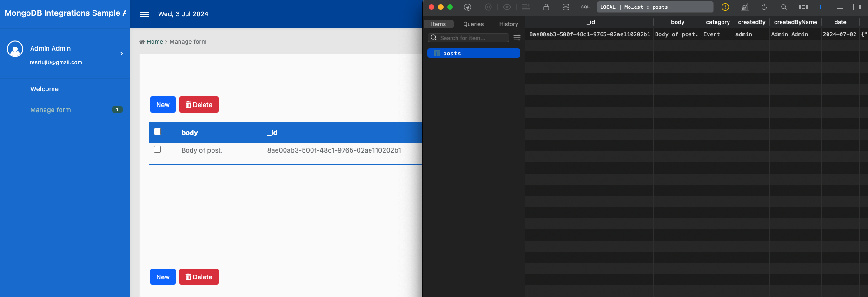Viewport: 868px width, 297px height.
Task: Check the 'Body of post.' row checkbox
Action: click(x=158, y=149)
